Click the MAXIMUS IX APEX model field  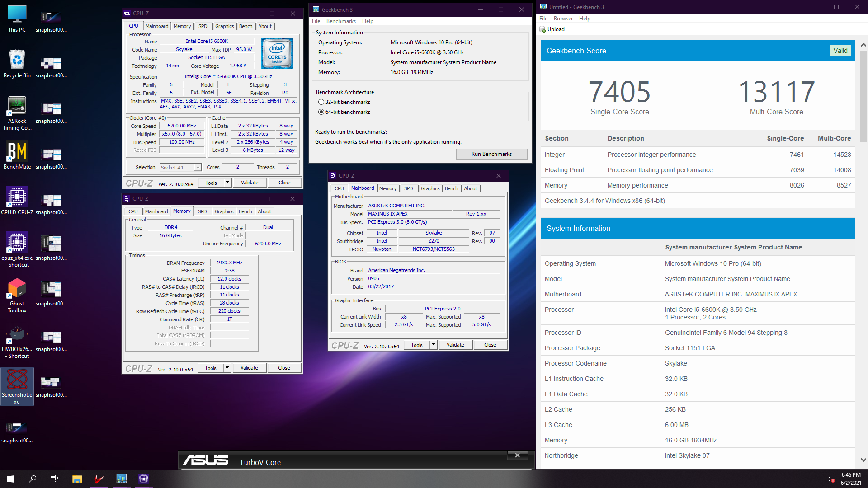(409, 214)
